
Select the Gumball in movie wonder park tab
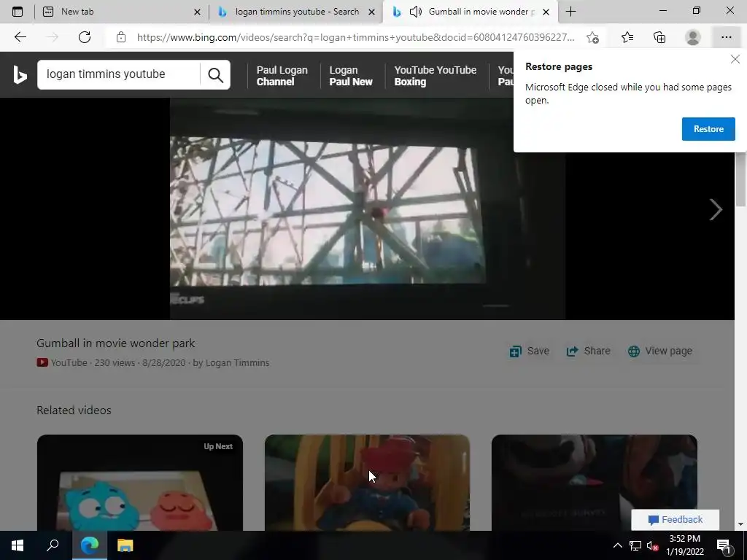pyautogui.click(x=469, y=12)
